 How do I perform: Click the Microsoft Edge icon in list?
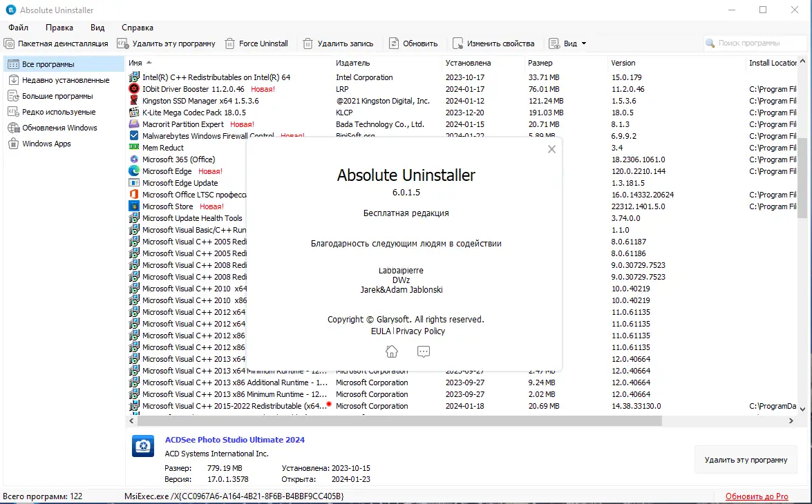click(134, 171)
